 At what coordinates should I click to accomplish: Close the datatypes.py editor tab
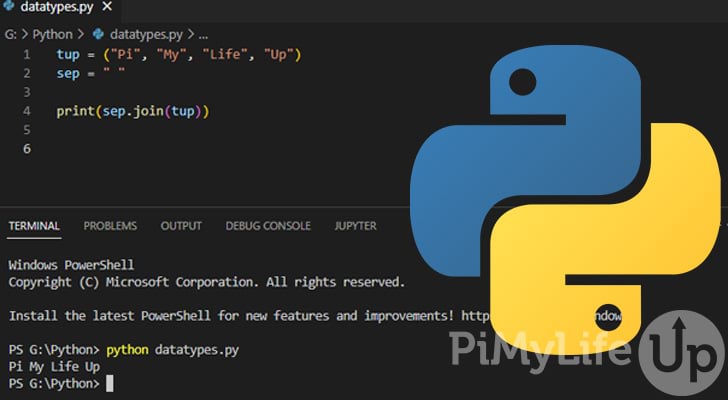pos(107,6)
